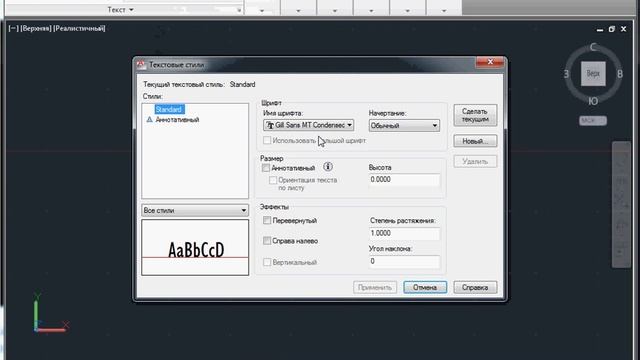
Task: Click the Ориентация текста по листу checkbox
Action: coord(273,180)
